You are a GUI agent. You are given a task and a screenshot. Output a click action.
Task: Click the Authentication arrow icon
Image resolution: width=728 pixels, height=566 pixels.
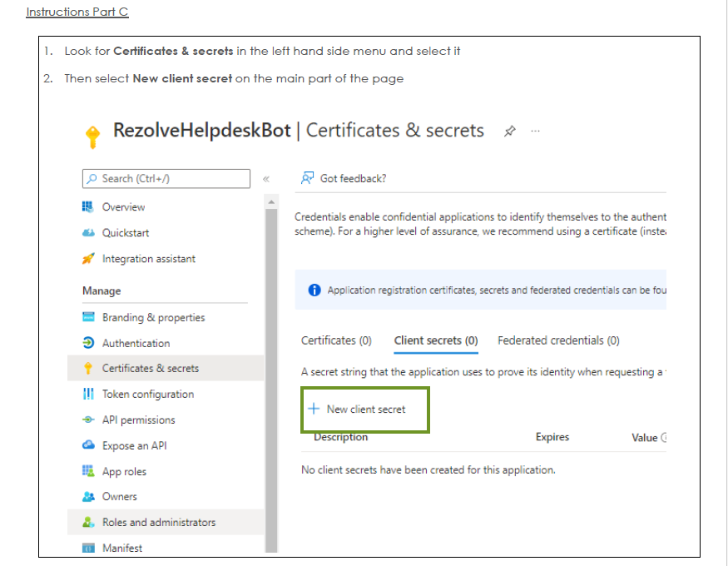coord(88,343)
